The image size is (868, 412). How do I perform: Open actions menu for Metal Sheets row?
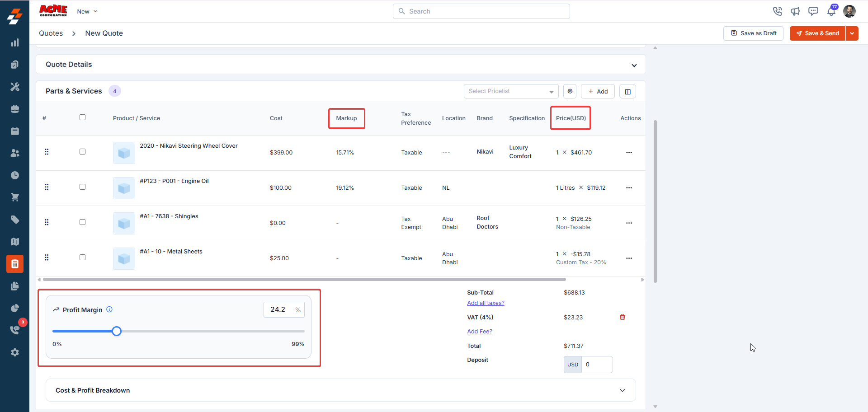pos(629,258)
